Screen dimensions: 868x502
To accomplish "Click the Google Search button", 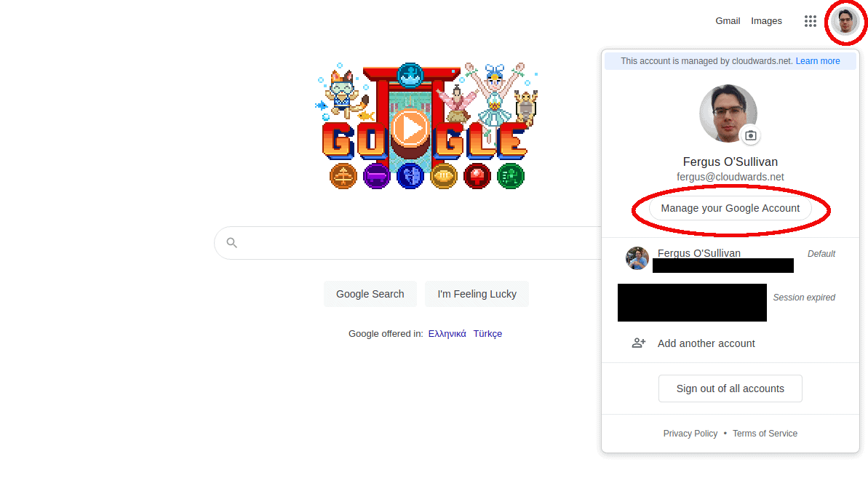I will [370, 294].
